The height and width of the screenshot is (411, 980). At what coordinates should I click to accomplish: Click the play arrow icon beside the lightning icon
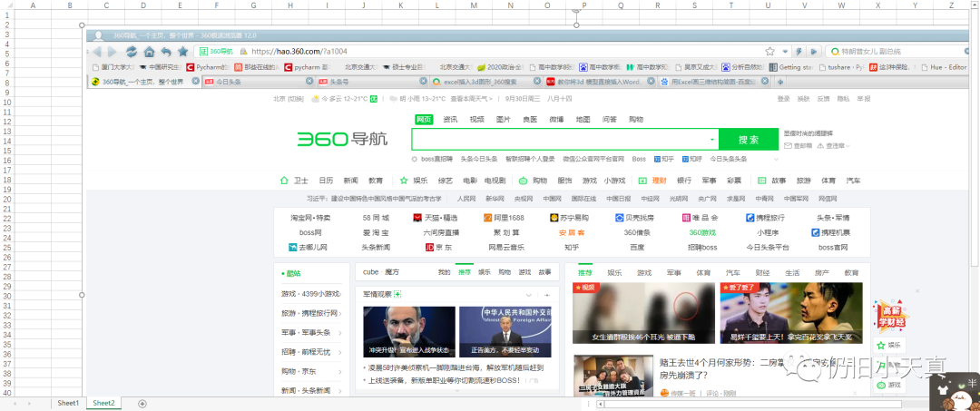tap(814, 51)
